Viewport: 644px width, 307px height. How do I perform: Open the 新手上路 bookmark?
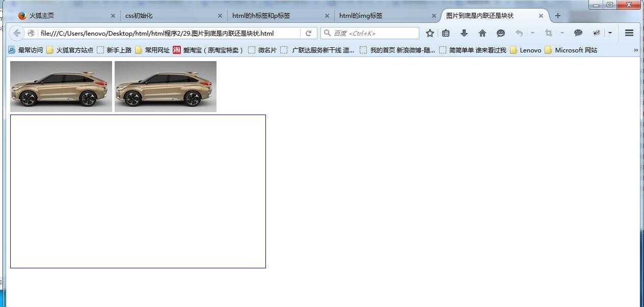[x=114, y=50]
